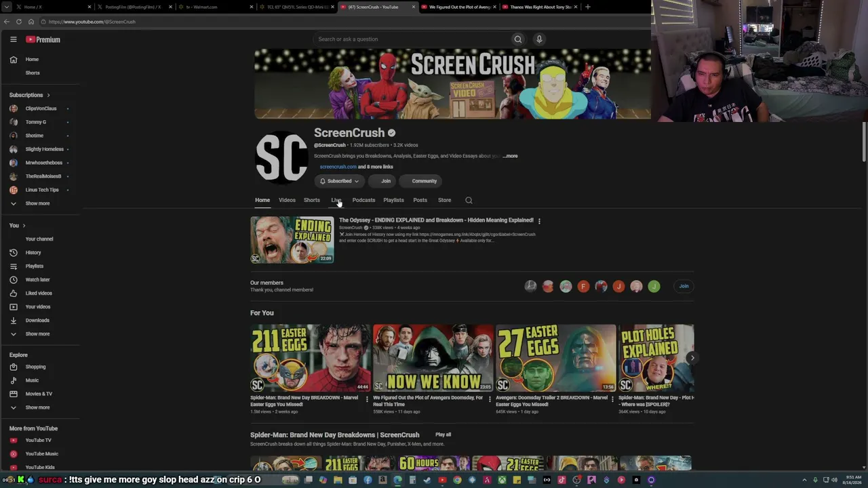Switch to the Thanos Was Right browser tab
This screenshot has width=868, height=488.
(x=540, y=7)
